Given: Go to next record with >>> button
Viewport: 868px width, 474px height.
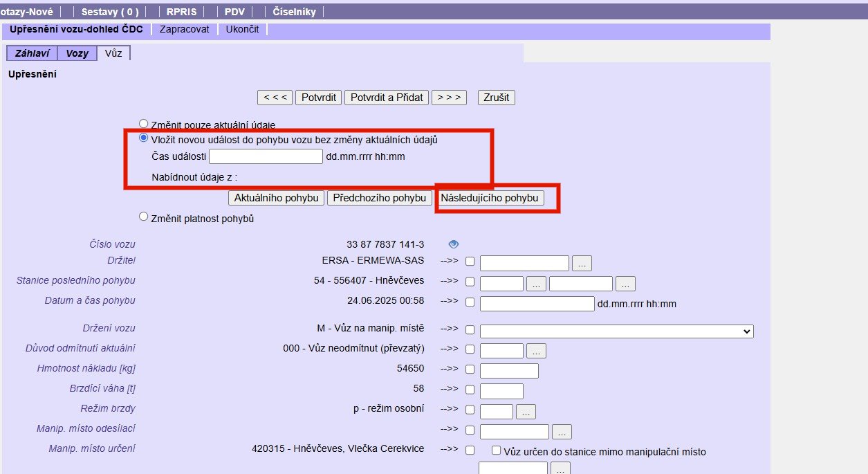Looking at the screenshot, I should pos(449,98).
